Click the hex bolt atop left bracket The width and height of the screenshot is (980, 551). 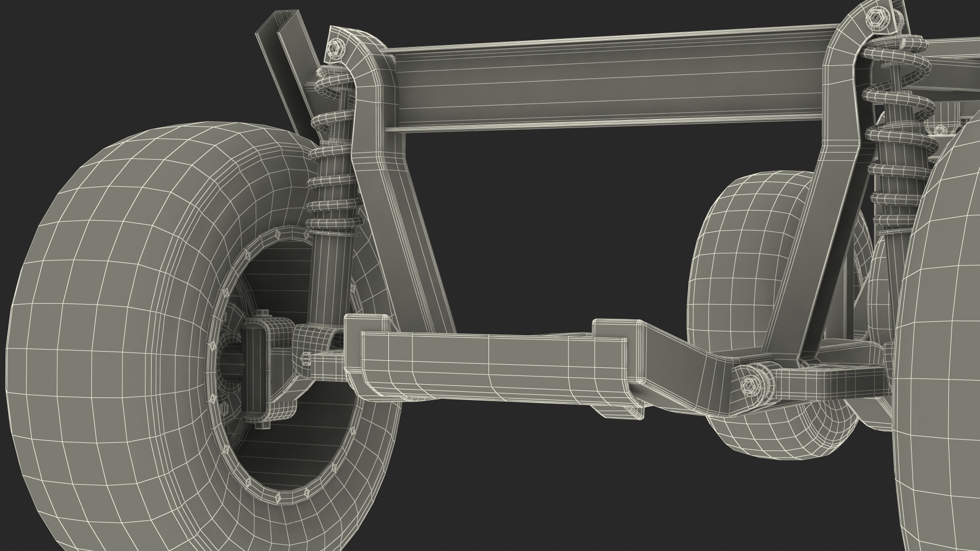point(335,48)
